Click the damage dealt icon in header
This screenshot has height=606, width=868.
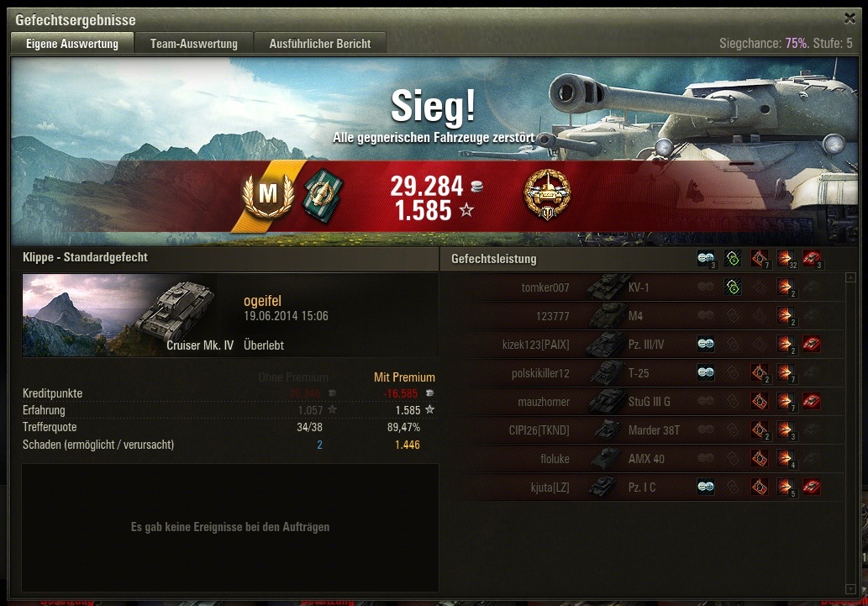[x=786, y=259]
